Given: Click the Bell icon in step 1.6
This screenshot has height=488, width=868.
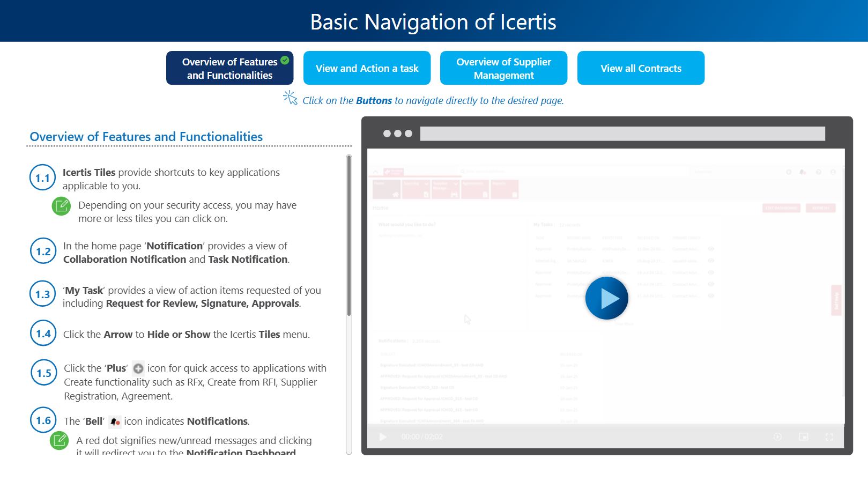Looking at the screenshot, I should click(x=115, y=422).
